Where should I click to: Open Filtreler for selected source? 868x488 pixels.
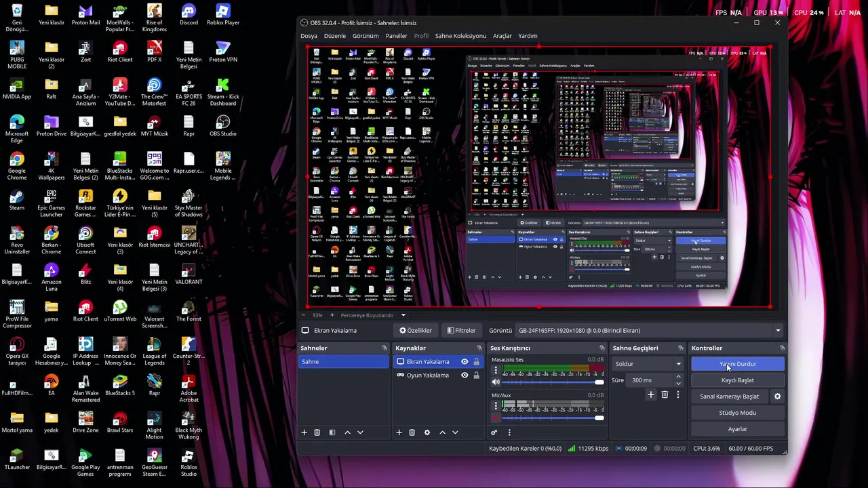[x=461, y=331]
